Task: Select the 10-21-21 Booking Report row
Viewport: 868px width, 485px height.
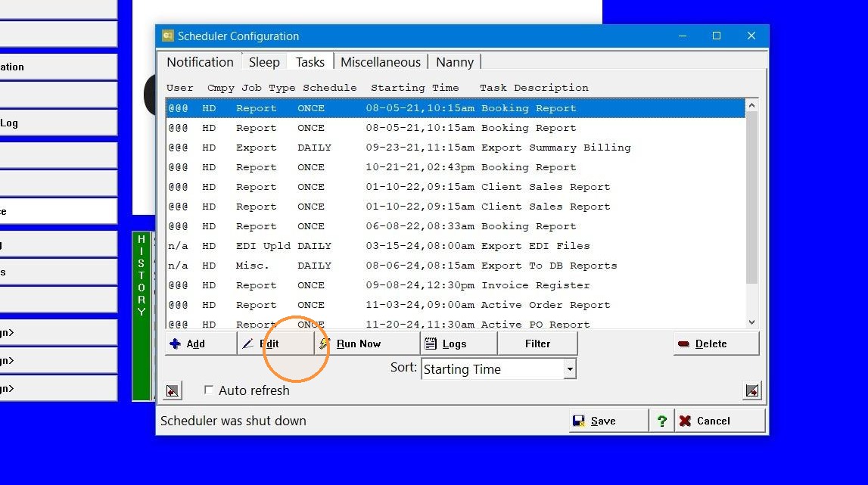Action: tap(456, 167)
